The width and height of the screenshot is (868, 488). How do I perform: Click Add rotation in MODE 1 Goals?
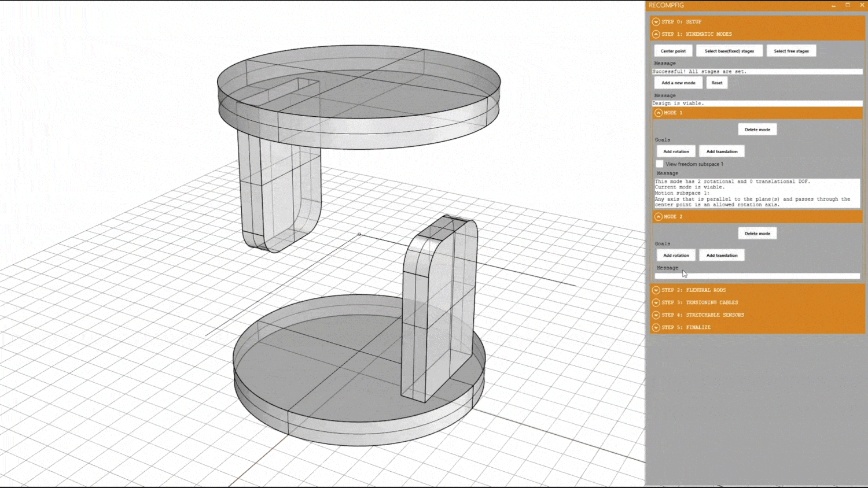pos(676,151)
